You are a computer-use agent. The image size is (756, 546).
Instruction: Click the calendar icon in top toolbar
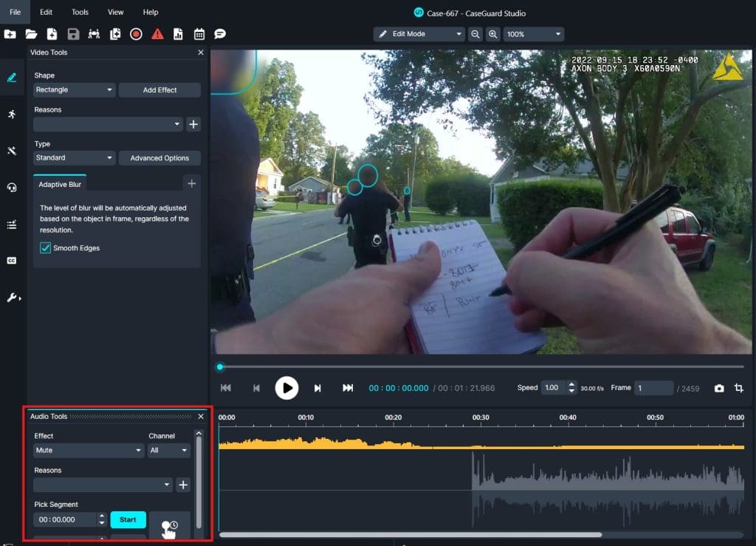[199, 34]
